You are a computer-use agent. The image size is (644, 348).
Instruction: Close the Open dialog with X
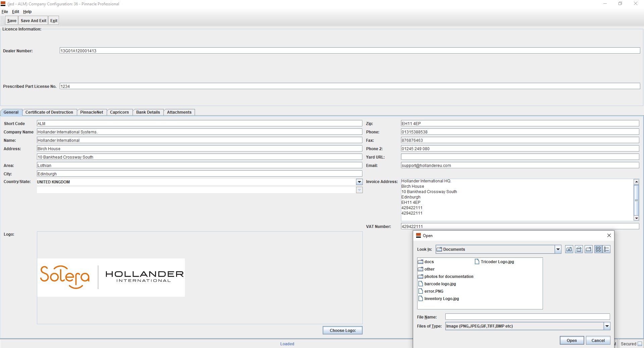tap(609, 235)
